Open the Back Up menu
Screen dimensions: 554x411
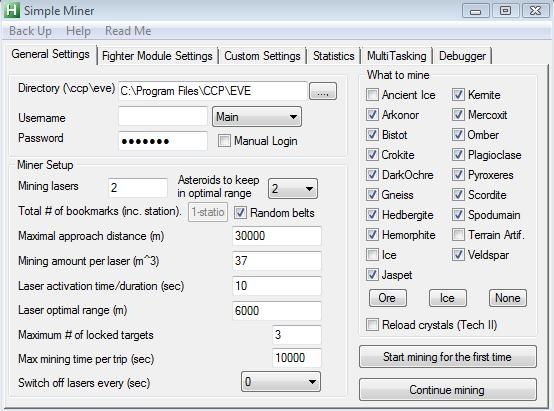coord(30,31)
